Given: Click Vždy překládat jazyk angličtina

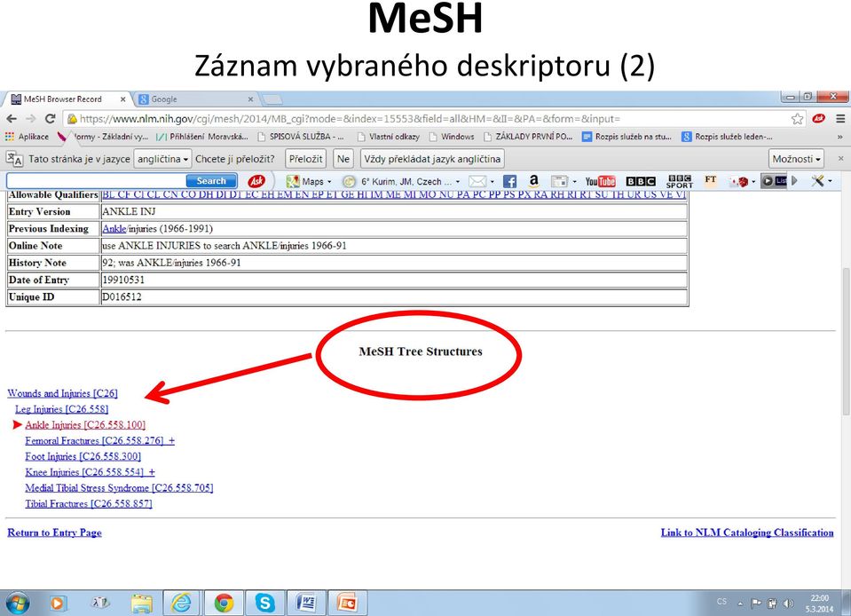Looking at the screenshot, I should (x=432, y=159).
